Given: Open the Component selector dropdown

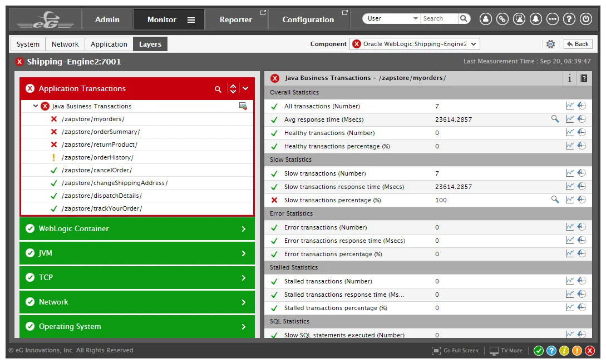Looking at the screenshot, I should (x=415, y=44).
